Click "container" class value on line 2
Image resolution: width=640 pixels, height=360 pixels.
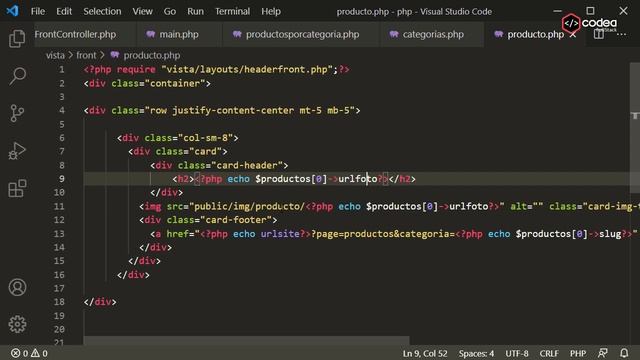click(175, 83)
